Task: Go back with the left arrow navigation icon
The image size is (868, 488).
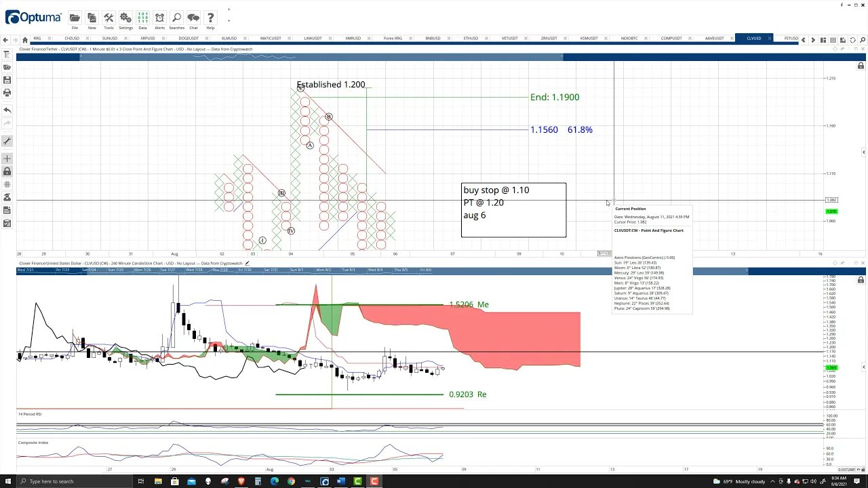Action: tap(6, 39)
